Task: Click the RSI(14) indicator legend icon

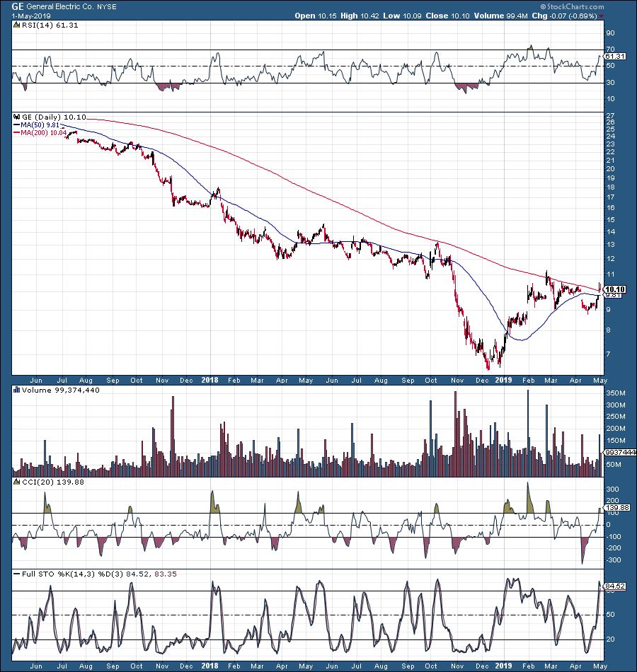Action: point(17,25)
